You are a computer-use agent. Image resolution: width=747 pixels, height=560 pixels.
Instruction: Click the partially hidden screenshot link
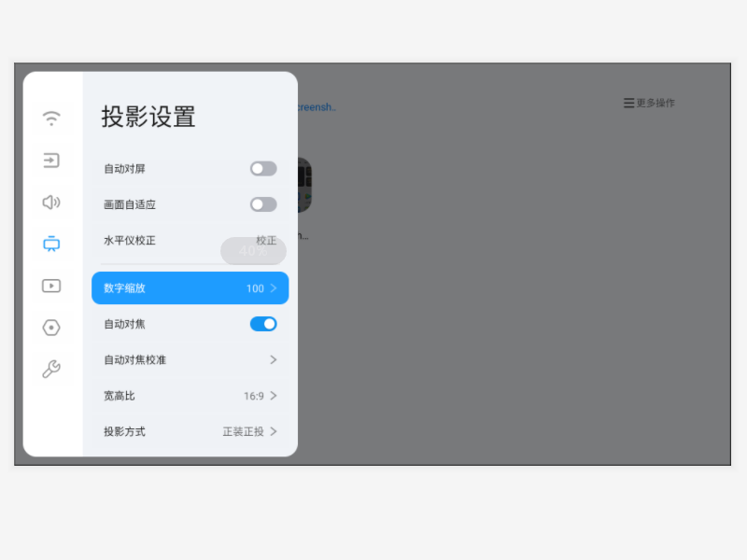click(x=317, y=107)
